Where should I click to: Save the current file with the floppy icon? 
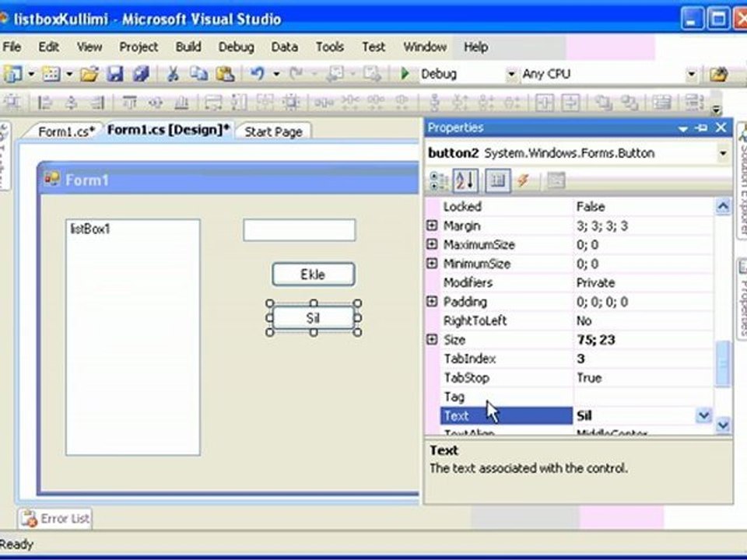[x=115, y=74]
